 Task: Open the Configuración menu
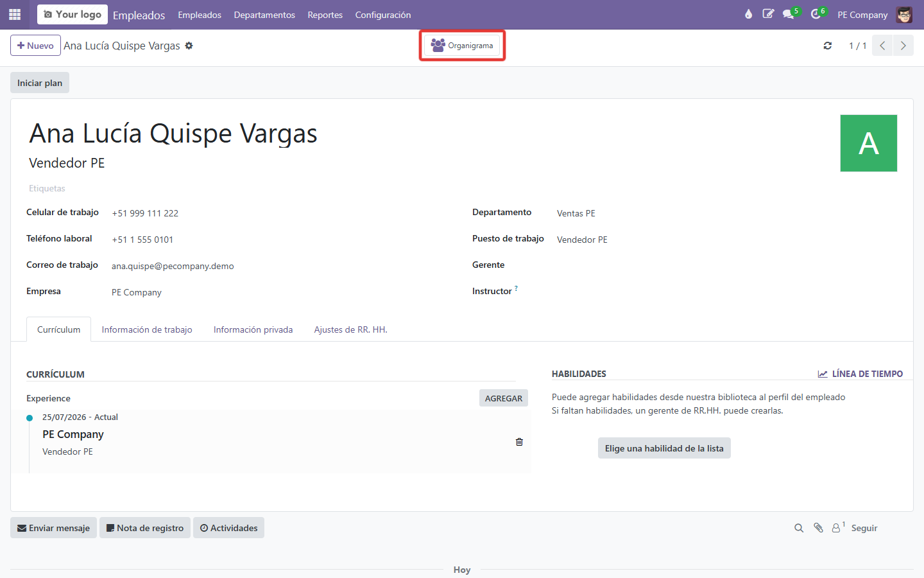[x=383, y=15]
